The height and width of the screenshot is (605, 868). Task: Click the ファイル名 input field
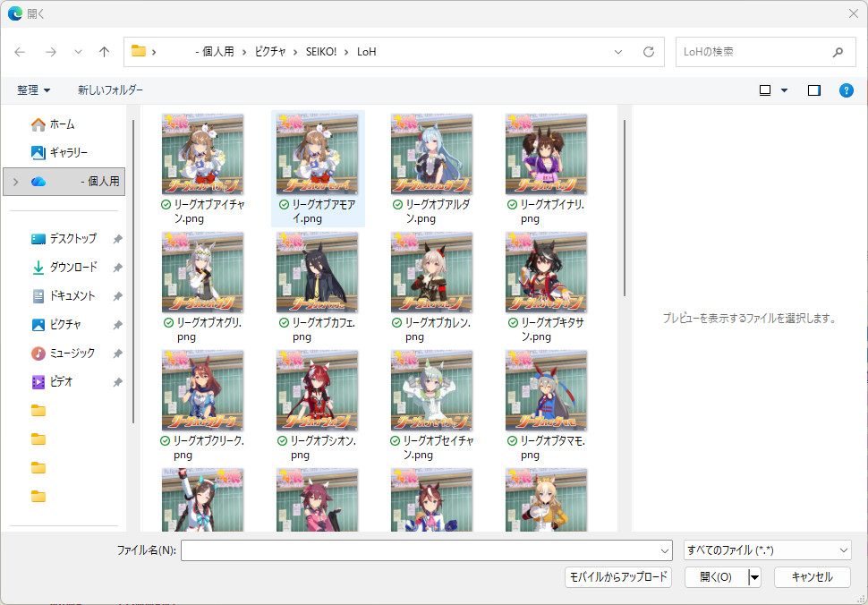(x=421, y=550)
